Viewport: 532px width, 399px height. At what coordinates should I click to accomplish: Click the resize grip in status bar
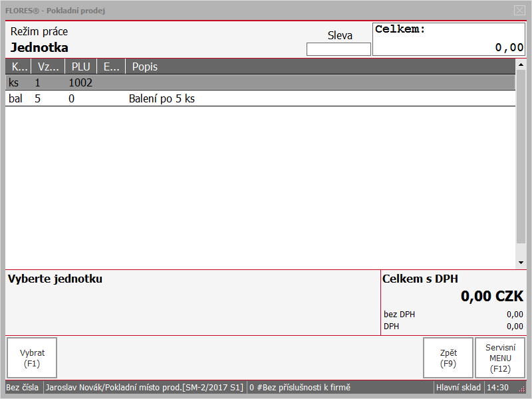[x=522, y=389]
